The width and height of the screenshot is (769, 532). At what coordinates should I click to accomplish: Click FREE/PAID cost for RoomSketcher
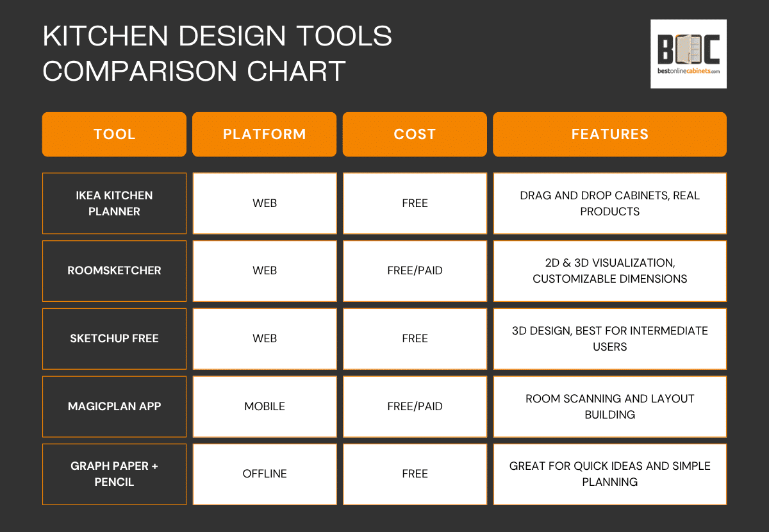click(x=415, y=270)
